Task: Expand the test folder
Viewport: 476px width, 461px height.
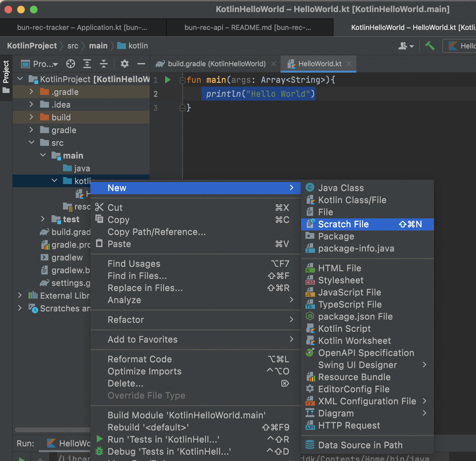Action: point(43,219)
